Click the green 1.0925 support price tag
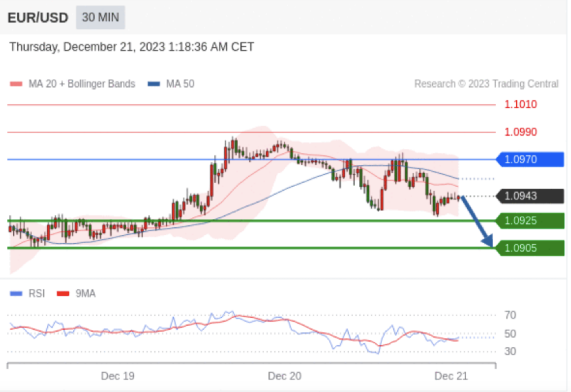571x392 pixels. point(530,221)
